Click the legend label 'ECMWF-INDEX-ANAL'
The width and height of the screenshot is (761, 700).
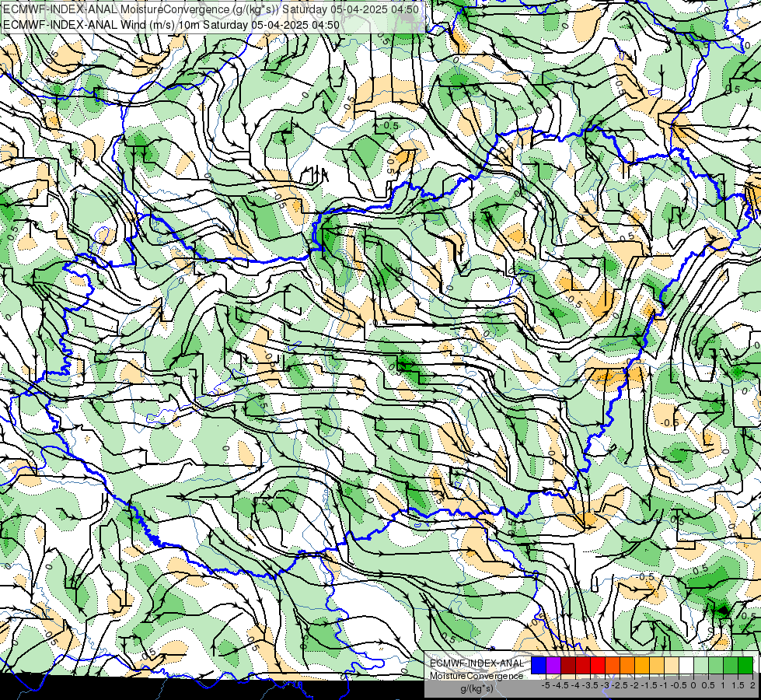pos(477,663)
